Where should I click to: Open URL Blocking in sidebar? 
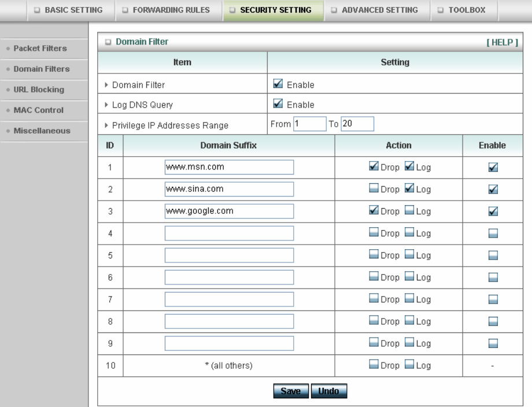click(x=39, y=90)
